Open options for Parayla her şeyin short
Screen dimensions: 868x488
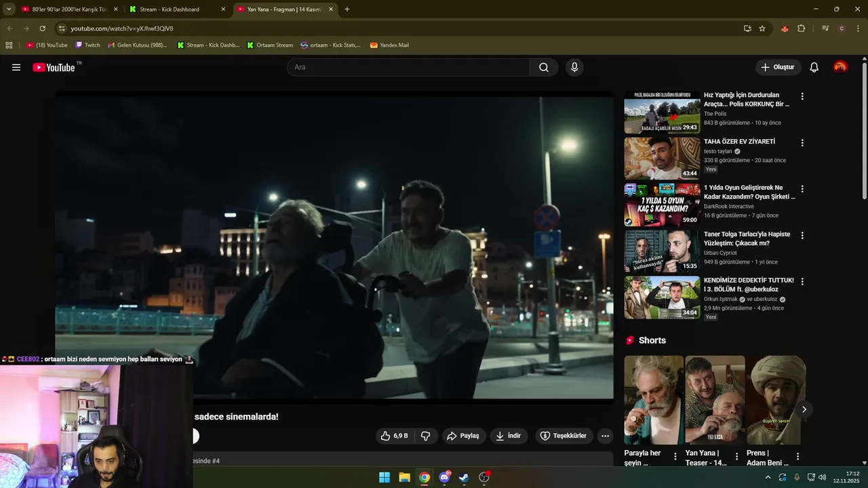point(675,457)
